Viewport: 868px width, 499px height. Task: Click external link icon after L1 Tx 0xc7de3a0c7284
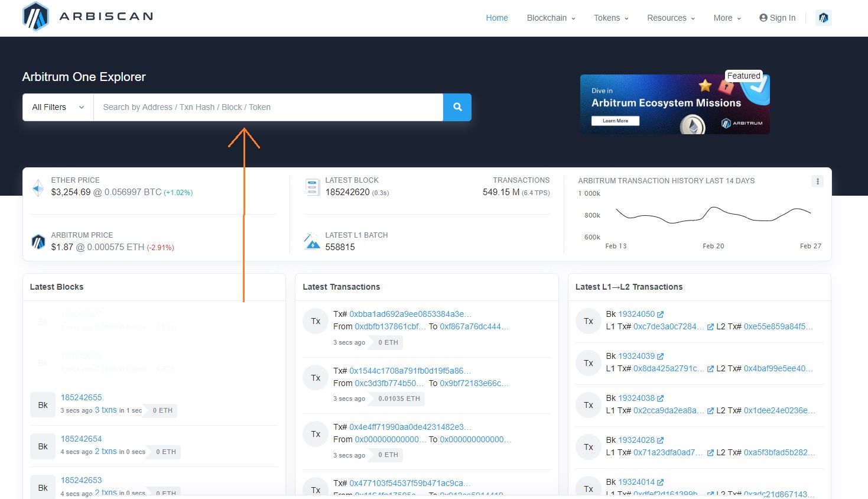[710, 327]
